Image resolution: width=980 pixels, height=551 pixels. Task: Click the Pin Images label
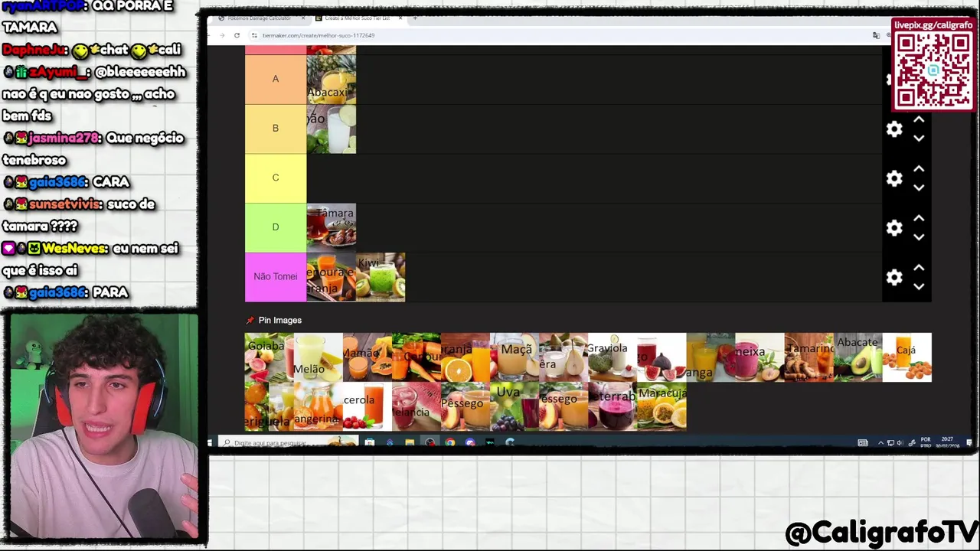tap(280, 321)
